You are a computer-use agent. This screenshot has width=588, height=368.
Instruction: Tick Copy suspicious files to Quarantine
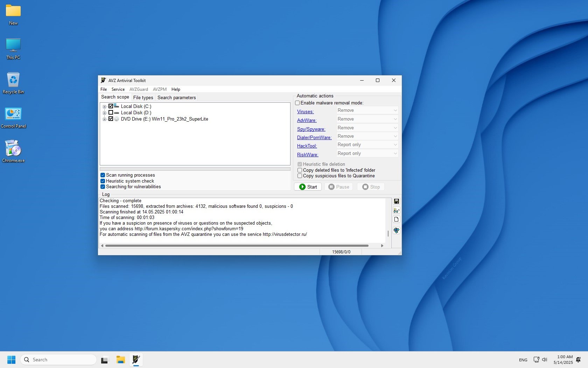300,176
